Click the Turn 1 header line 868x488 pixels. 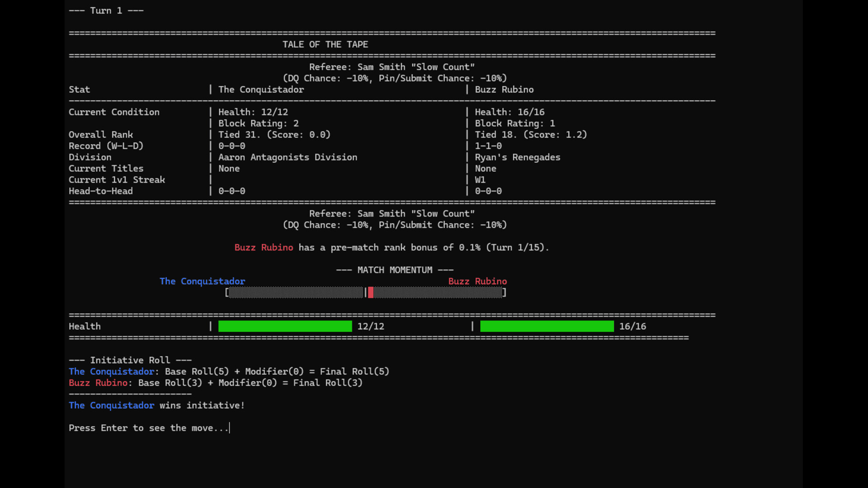tap(106, 10)
